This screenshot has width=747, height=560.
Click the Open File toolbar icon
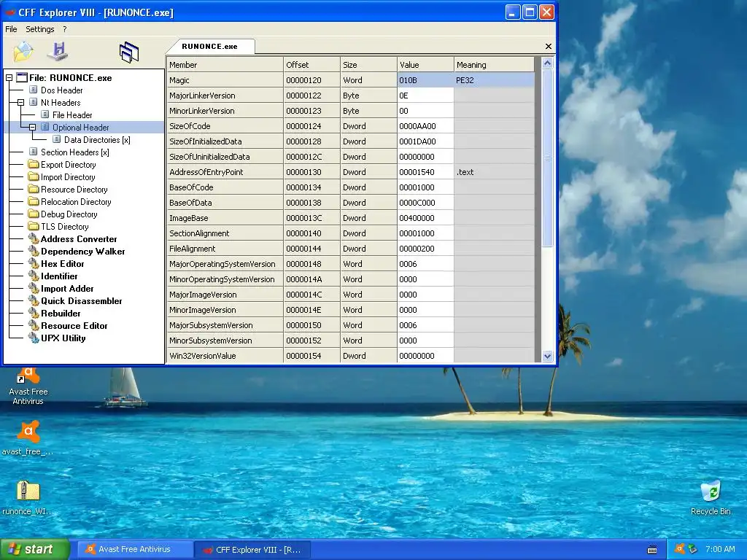[23, 52]
